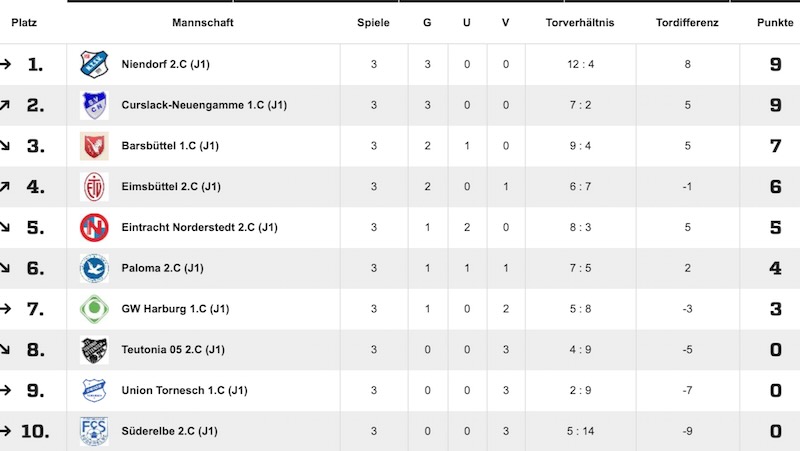Click the Teutonia 05 black crest
The height and width of the screenshot is (451, 800).
[94, 350]
